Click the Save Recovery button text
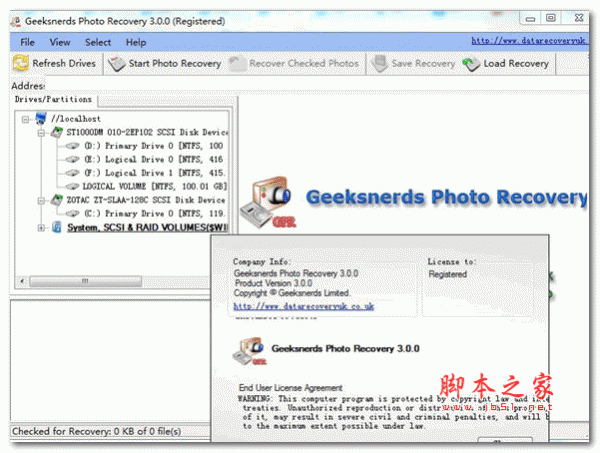Screen dimensions: 600x453 point(423,63)
